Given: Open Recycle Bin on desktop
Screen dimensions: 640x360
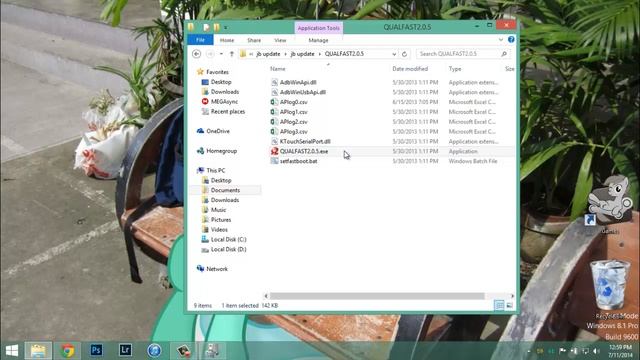Looking at the screenshot, I should 610,289.
